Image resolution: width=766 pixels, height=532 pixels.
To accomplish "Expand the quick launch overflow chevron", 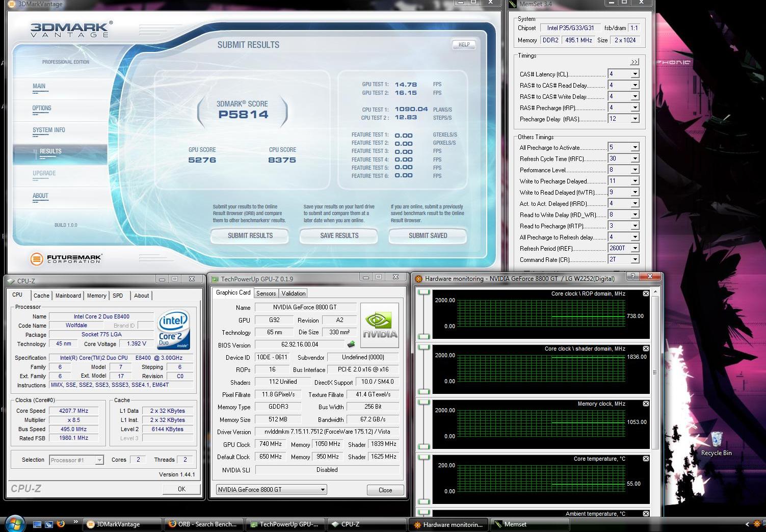I will point(75,521).
